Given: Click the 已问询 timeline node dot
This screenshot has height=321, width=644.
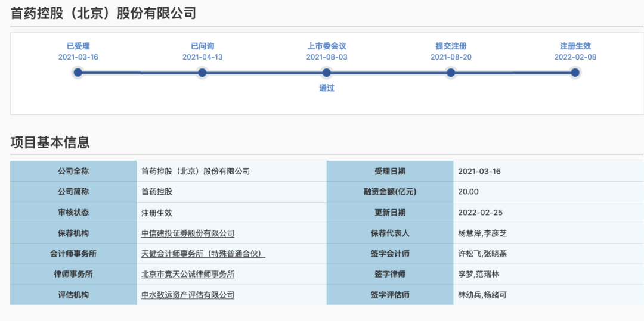Looking at the screenshot, I should pyautogui.click(x=202, y=73).
